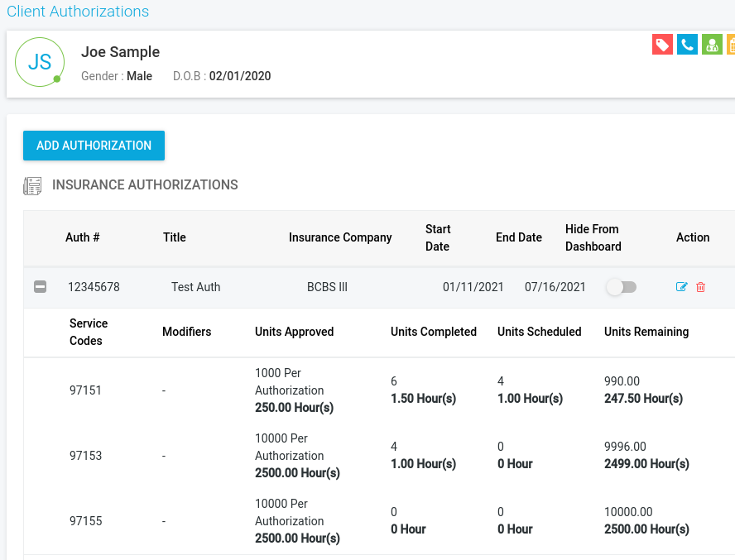
Task: Click the Hide From Dashboard header
Action: (x=593, y=237)
